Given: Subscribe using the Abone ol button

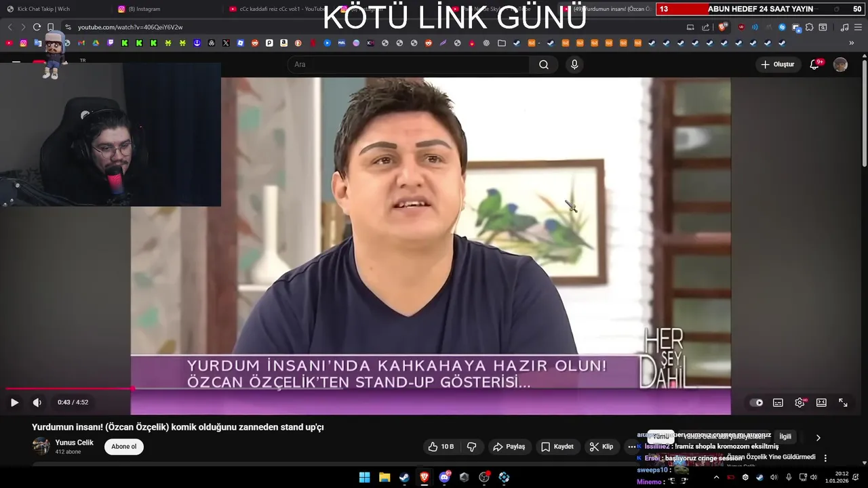Looking at the screenshot, I should (x=124, y=447).
